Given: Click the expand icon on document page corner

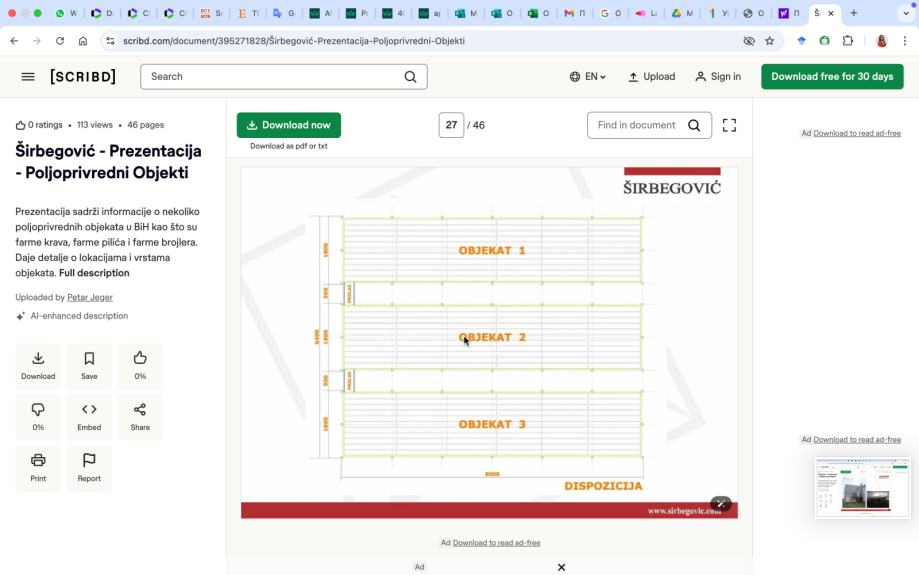Looking at the screenshot, I should pyautogui.click(x=721, y=503).
